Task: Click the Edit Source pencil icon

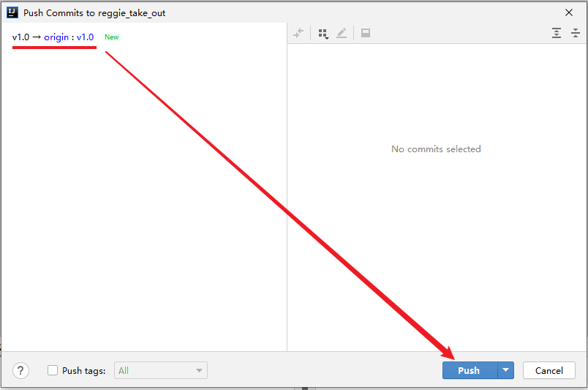Action: pos(342,34)
